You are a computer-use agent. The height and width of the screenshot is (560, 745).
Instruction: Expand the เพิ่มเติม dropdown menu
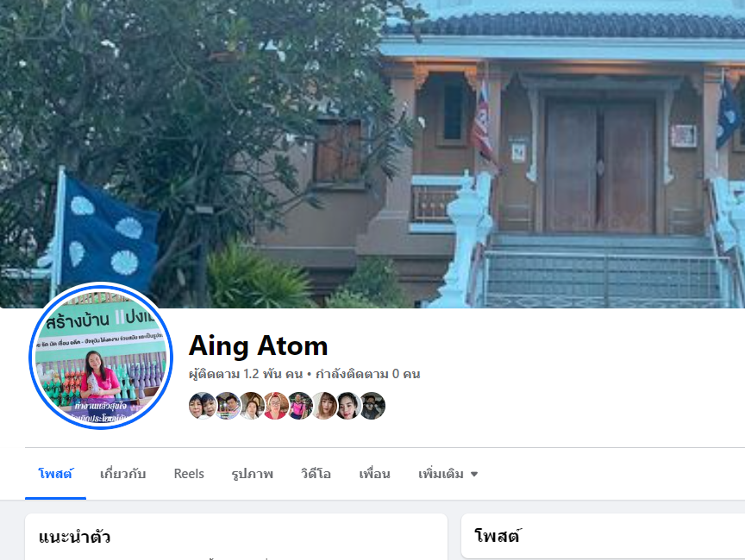[448, 474]
